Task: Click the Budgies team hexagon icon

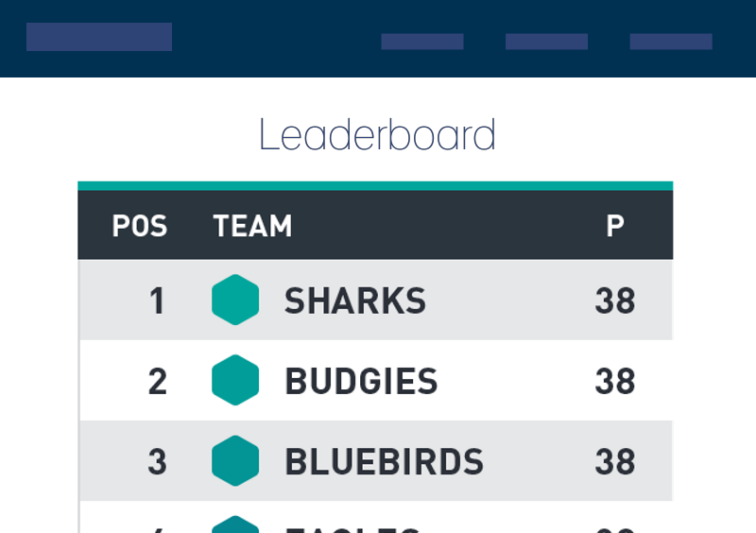Action: (x=235, y=380)
